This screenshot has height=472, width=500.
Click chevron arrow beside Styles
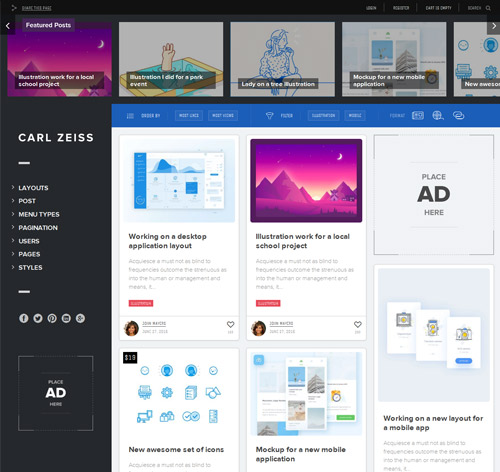click(13, 267)
